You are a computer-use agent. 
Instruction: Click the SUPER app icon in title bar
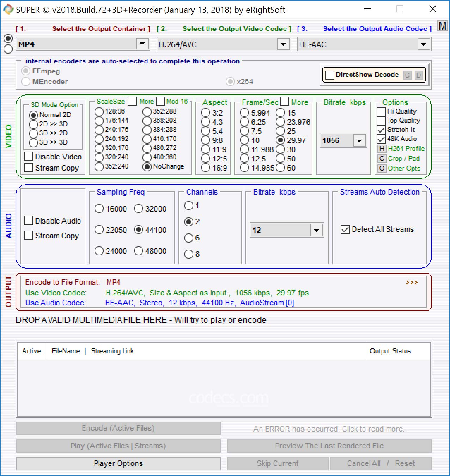tap(8, 10)
